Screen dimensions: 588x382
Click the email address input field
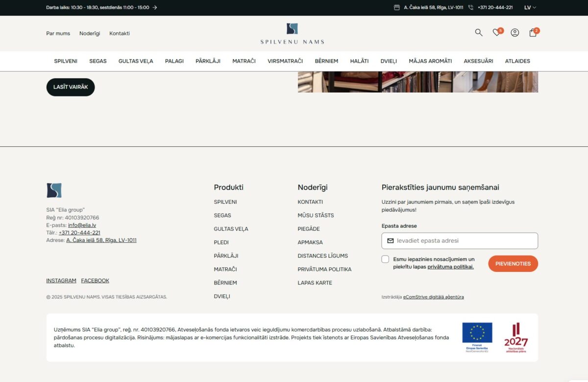pyautogui.click(x=461, y=240)
